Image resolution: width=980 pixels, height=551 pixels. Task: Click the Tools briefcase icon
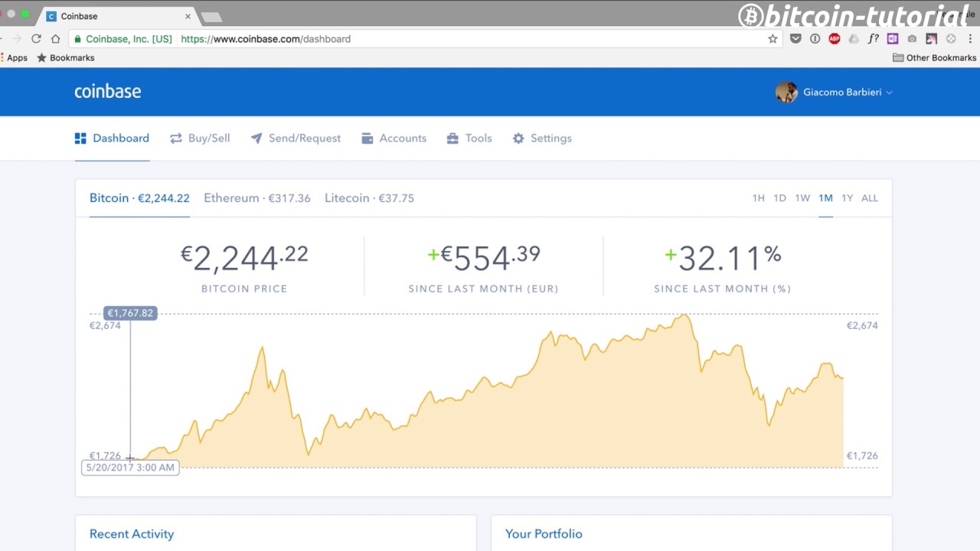click(x=452, y=139)
